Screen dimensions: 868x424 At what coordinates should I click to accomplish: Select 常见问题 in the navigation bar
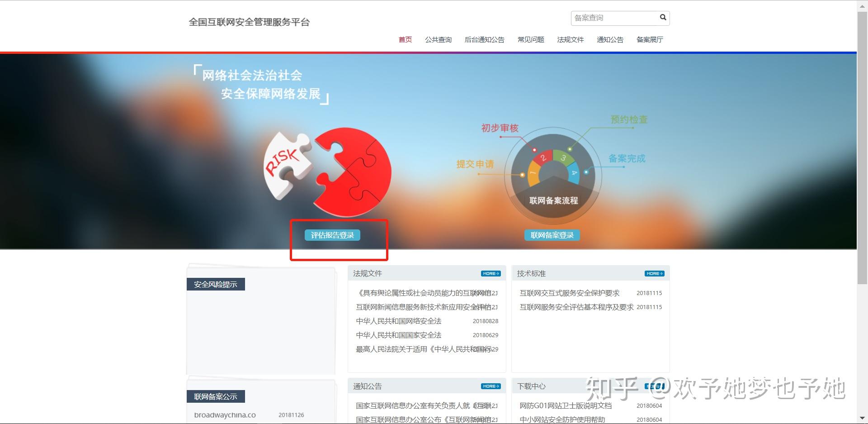[x=531, y=40]
